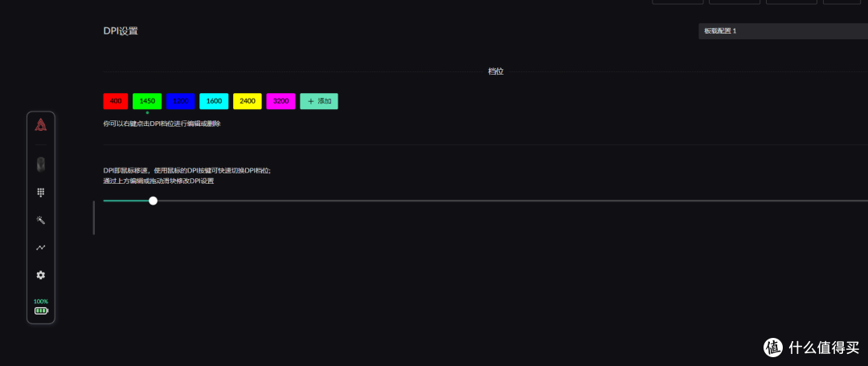Click the 档位 section label
This screenshot has width=868, height=366.
[x=495, y=72]
